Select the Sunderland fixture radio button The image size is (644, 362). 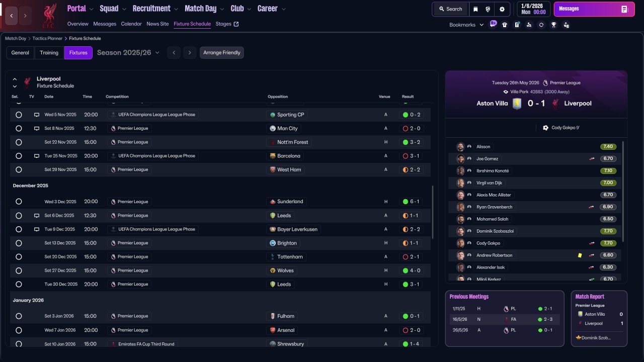(x=19, y=202)
